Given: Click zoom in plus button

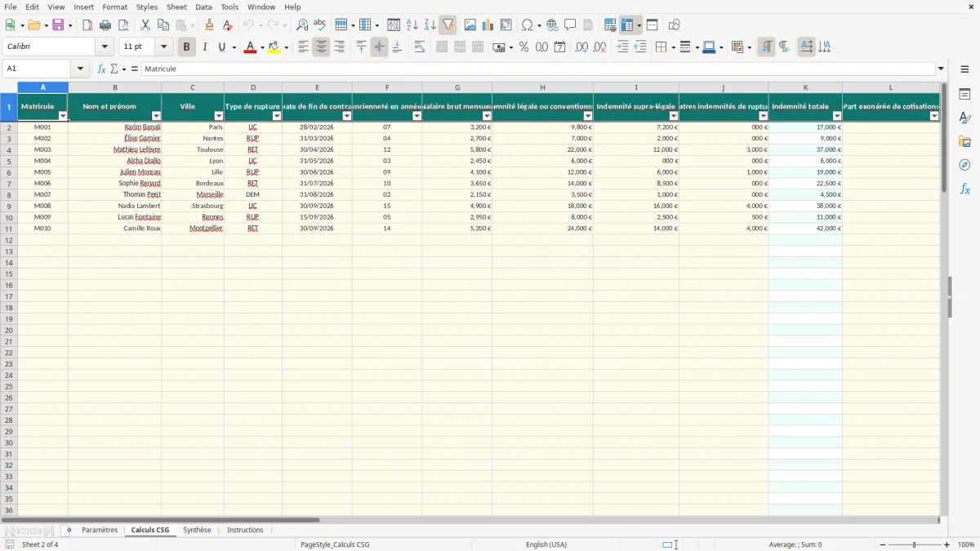Looking at the screenshot, I should pos(947,544).
